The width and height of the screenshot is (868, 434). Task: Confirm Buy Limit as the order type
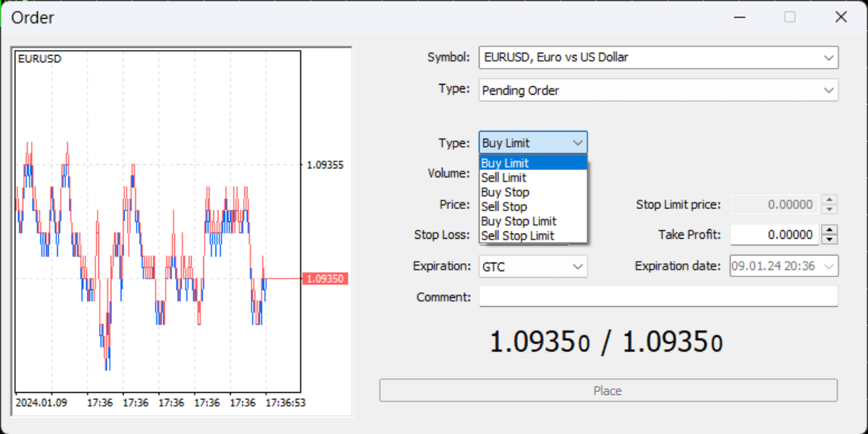click(x=503, y=162)
